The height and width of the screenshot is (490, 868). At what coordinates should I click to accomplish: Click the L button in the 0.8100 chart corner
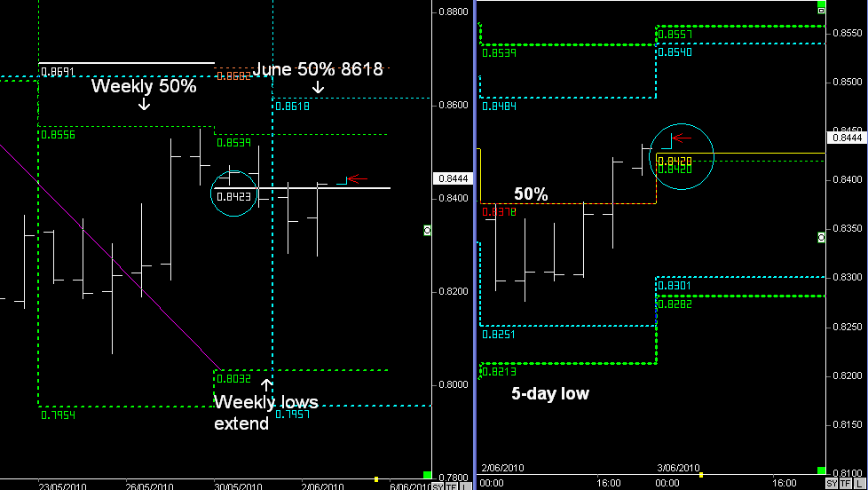[861, 484]
